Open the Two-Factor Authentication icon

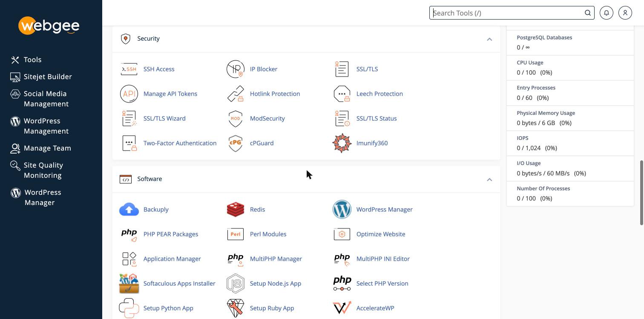coord(129,143)
